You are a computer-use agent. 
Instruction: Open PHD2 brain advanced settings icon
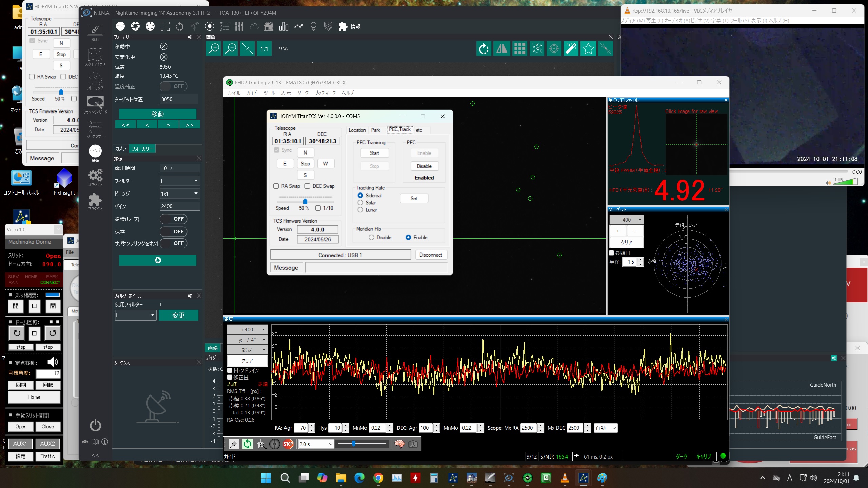(x=399, y=444)
